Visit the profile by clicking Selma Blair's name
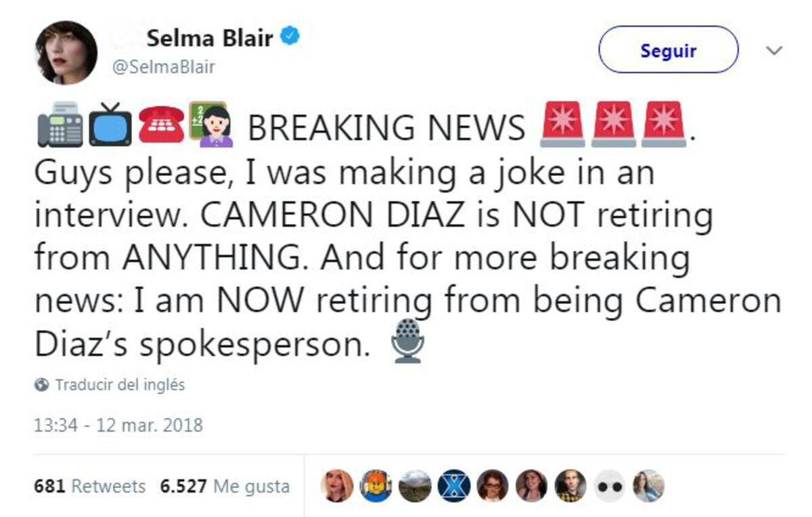 209,37
